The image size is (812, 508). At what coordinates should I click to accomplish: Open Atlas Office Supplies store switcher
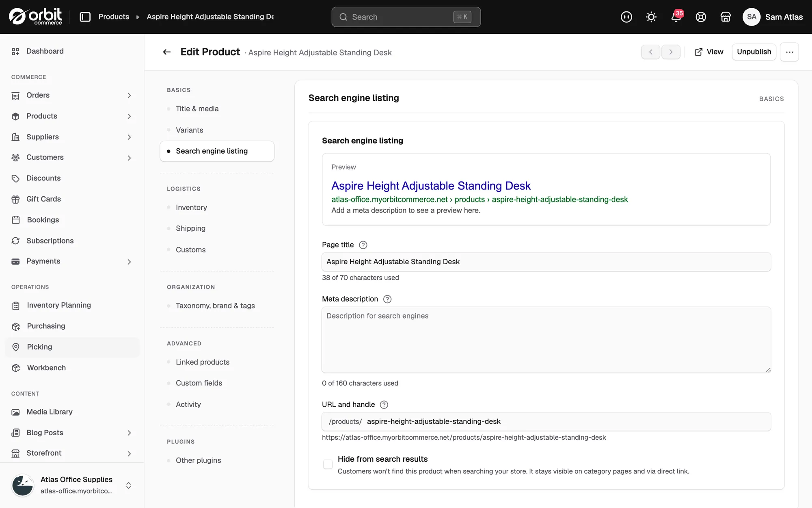(72, 485)
